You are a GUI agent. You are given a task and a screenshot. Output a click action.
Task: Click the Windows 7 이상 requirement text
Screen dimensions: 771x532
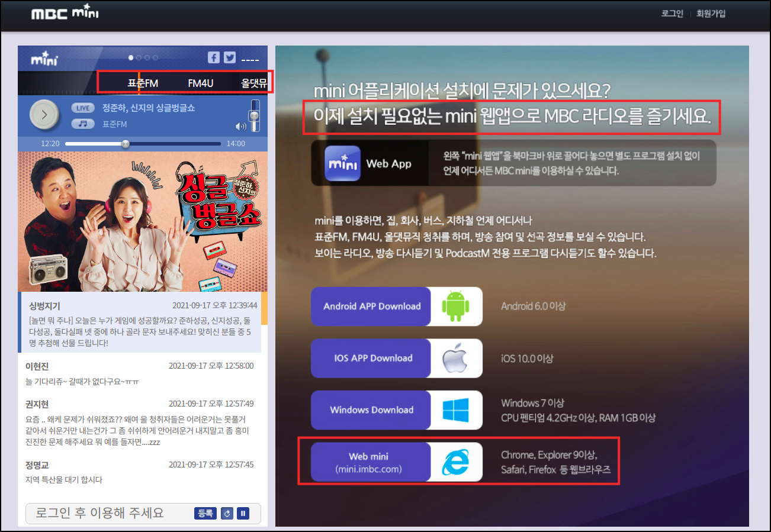pyautogui.click(x=532, y=403)
